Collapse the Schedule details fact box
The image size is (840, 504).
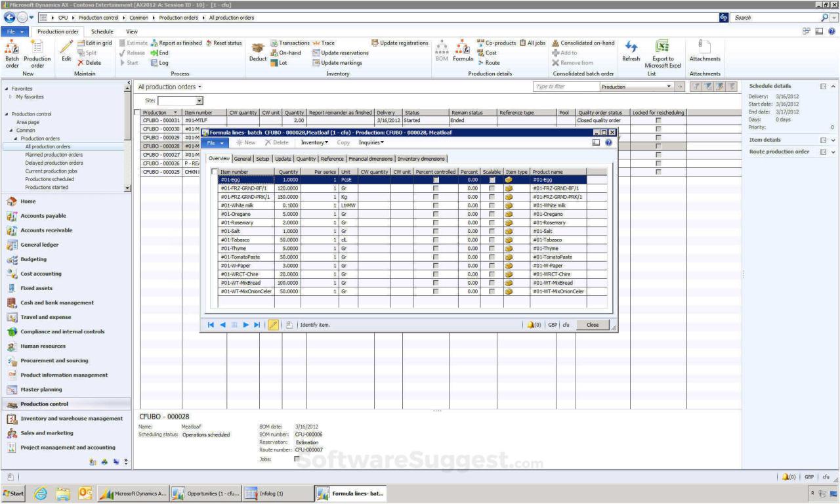coord(833,86)
